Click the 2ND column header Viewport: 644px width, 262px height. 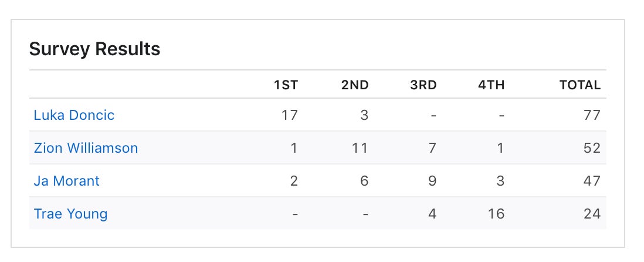pyautogui.click(x=355, y=85)
